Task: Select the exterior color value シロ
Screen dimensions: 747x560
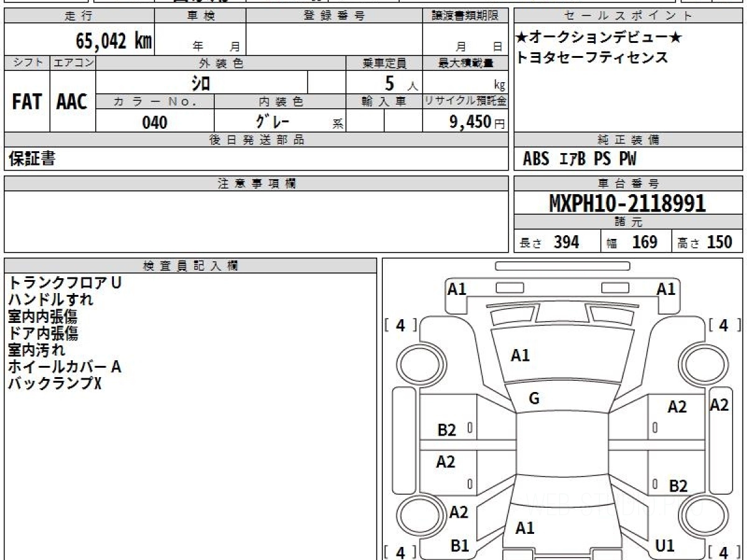Action: [200, 83]
